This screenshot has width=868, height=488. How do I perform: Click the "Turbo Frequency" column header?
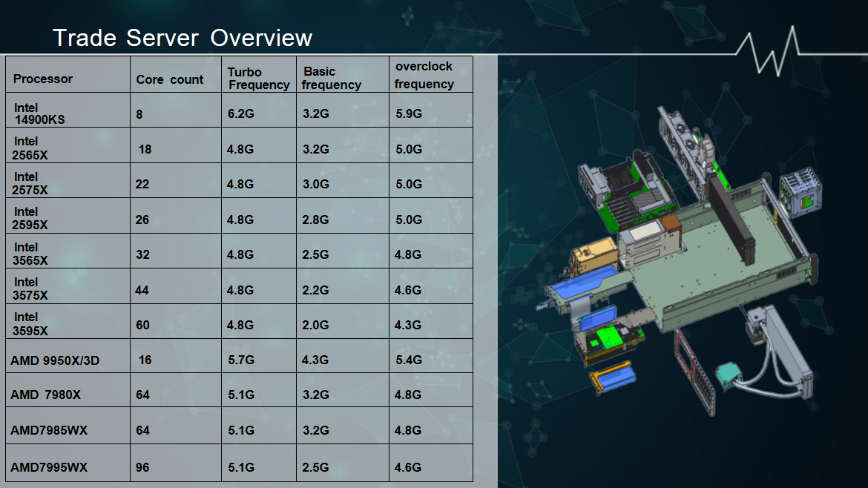[x=258, y=79]
